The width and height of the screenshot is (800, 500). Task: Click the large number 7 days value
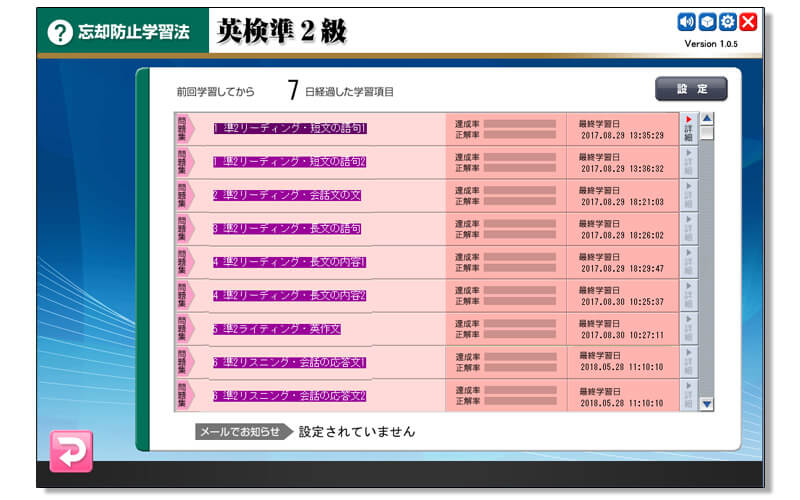(x=292, y=90)
